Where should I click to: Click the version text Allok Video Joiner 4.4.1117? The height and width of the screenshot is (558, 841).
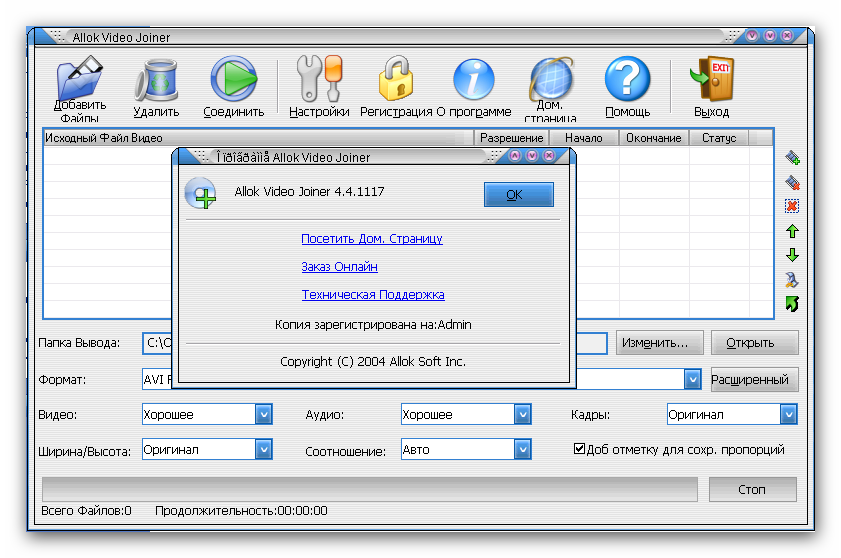click(x=309, y=192)
